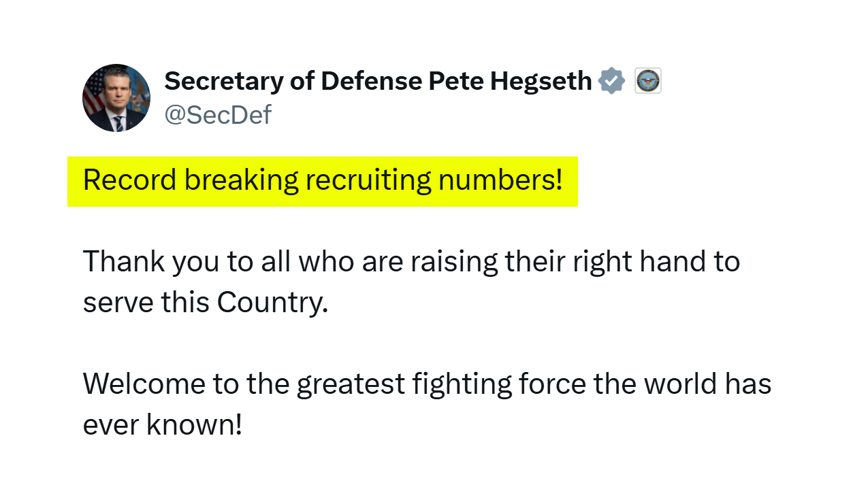Viewport: 853px width, 504px height.
Task: Click the yellow highlighted first tweet line
Action: pyautogui.click(x=323, y=181)
